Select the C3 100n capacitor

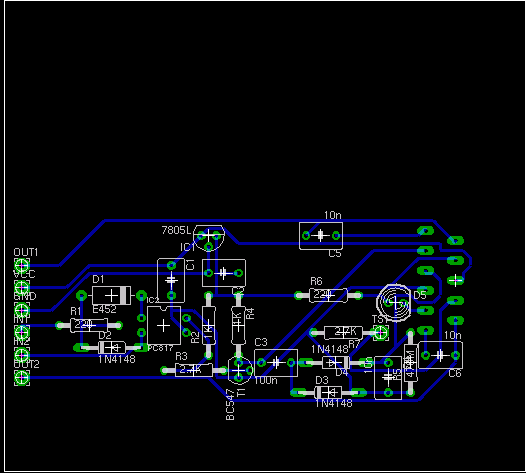(276, 363)
